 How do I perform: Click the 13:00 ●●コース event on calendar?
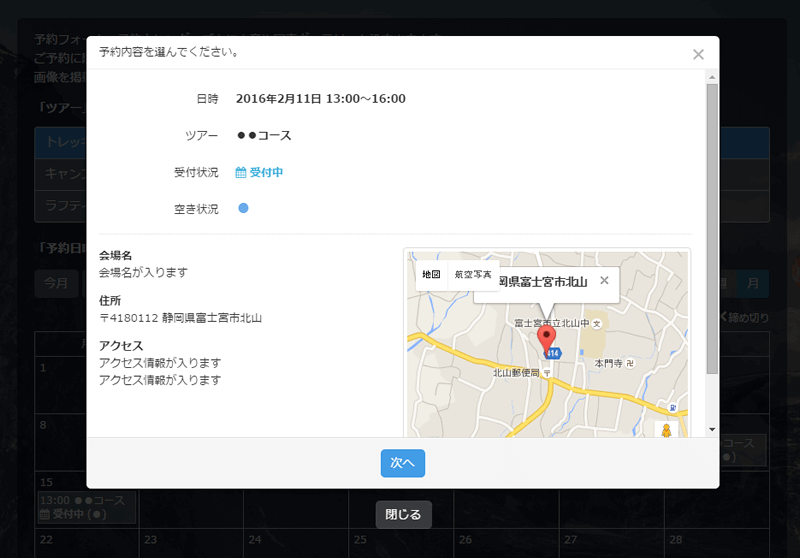[85, 506]
